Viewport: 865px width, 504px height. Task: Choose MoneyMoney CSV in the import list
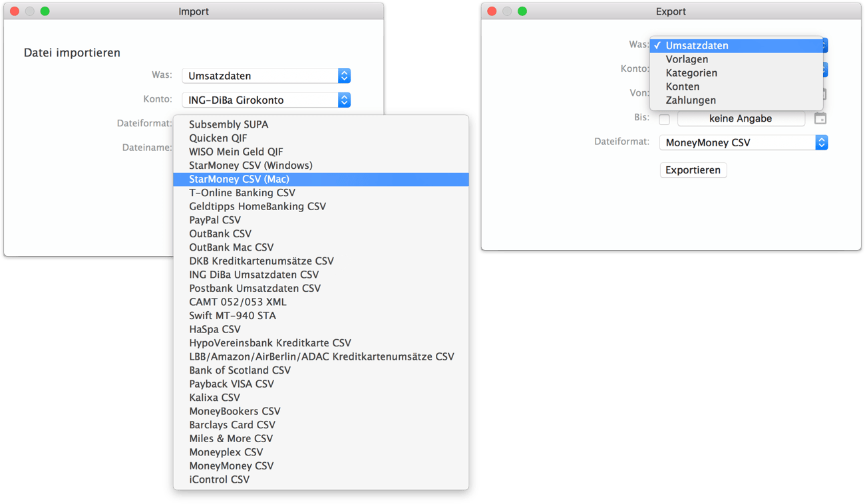point(321,465)
